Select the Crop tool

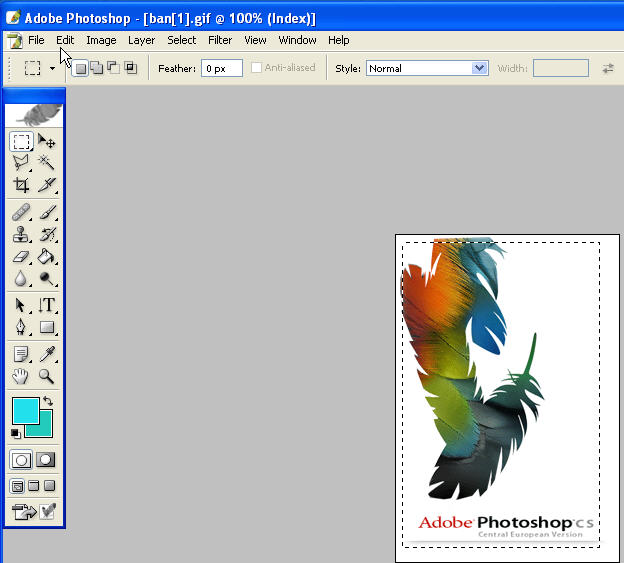click(22, 185)
